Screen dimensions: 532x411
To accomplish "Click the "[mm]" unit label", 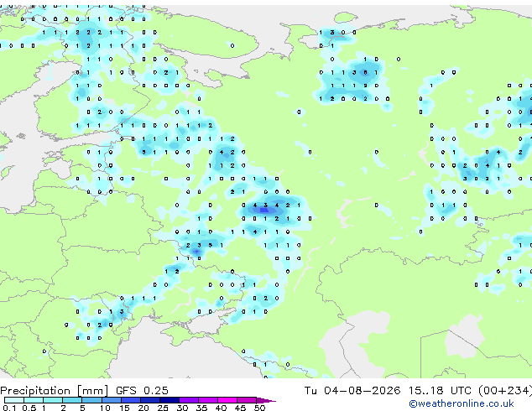I will point(92,391).
